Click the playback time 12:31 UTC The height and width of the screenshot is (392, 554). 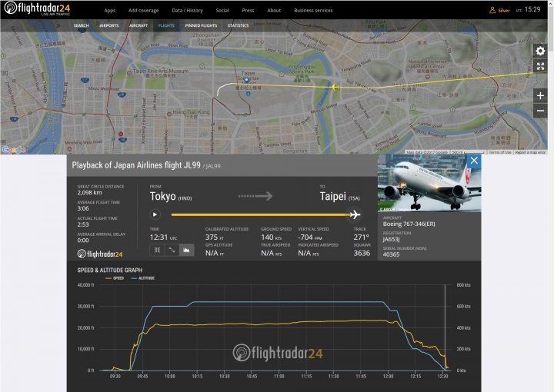[x=163, y=238]
